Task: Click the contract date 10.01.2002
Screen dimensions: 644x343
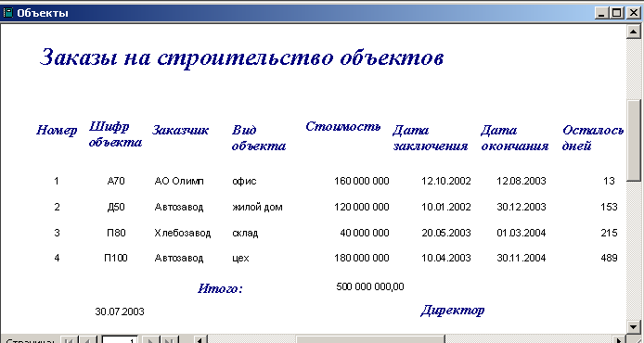Action: coord(446,207)
